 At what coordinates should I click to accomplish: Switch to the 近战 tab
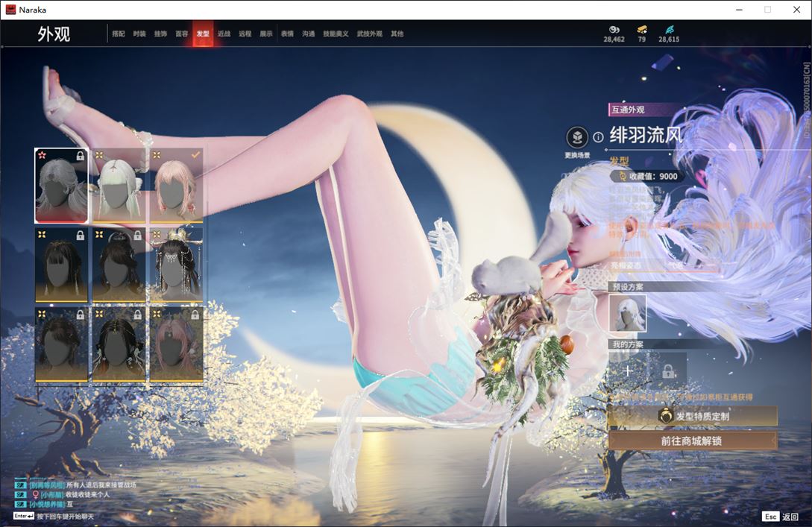[x=224, y=34]
